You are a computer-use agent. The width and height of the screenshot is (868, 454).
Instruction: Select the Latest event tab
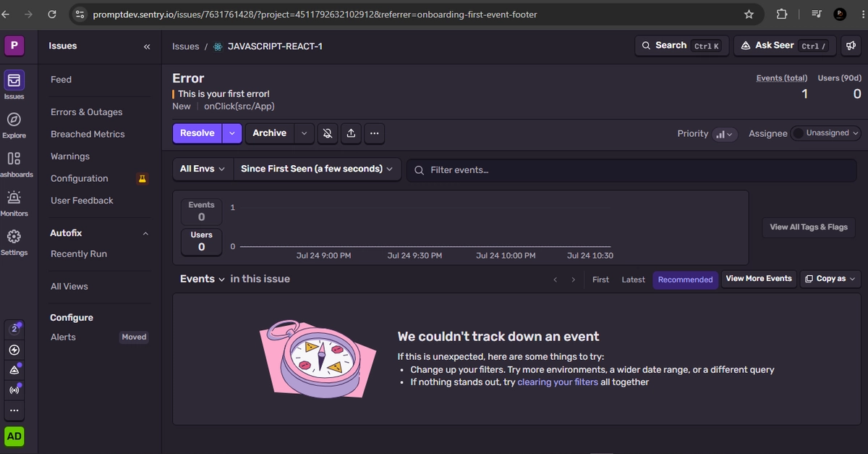(x=633, y=279)
